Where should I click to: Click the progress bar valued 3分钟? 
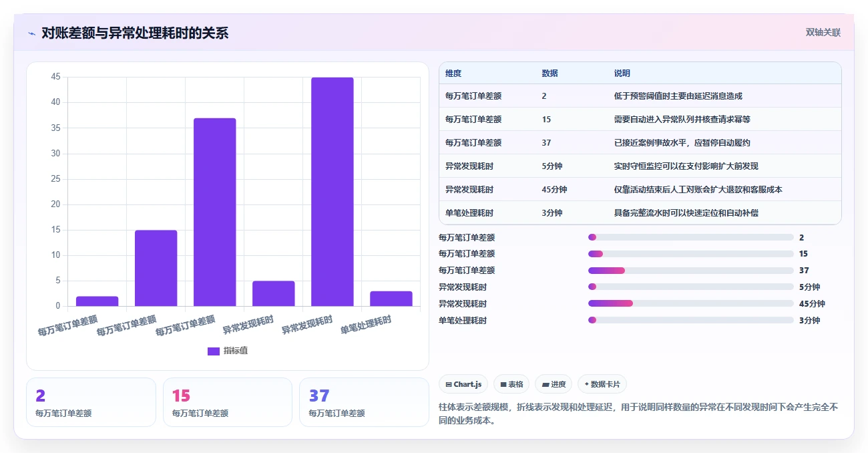[690, 320]
